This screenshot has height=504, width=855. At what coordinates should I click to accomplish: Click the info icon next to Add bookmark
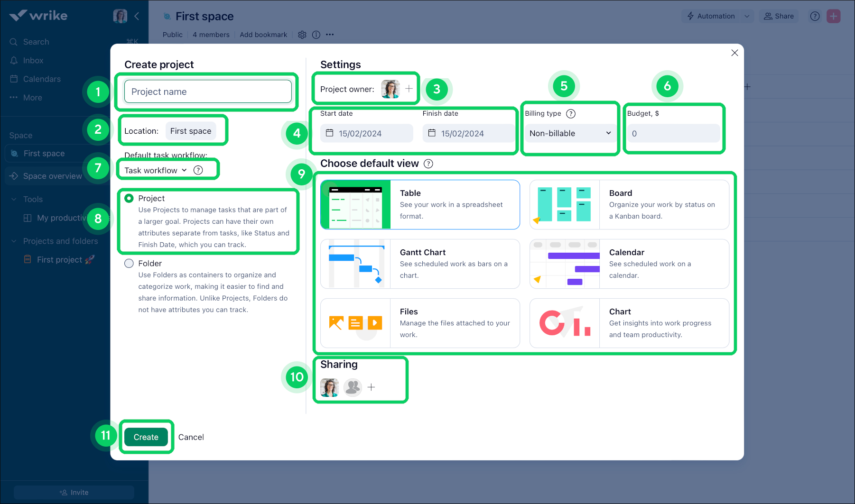pyautogui.click(x=316, y=34)
